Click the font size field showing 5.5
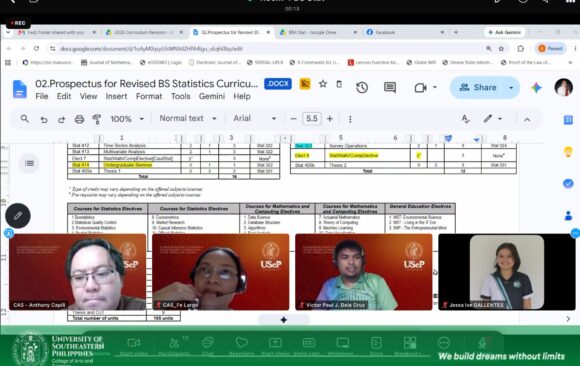580x366 pixels. (x=312, y=119)
